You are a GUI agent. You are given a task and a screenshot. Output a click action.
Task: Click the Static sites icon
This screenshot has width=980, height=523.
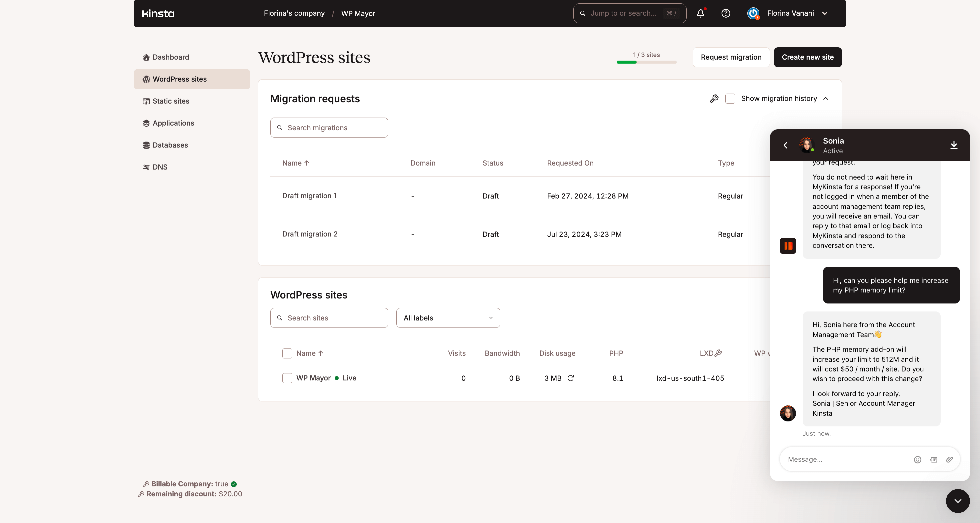tap(146, 102)
